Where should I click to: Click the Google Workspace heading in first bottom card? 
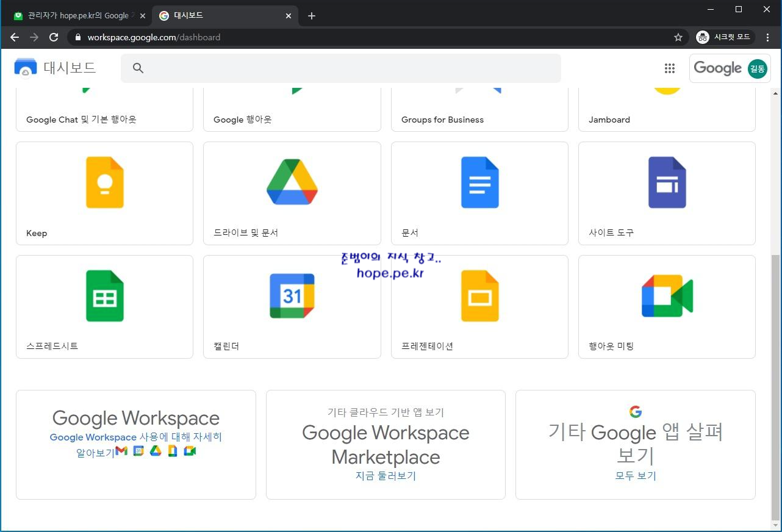(x=136, y=418)
